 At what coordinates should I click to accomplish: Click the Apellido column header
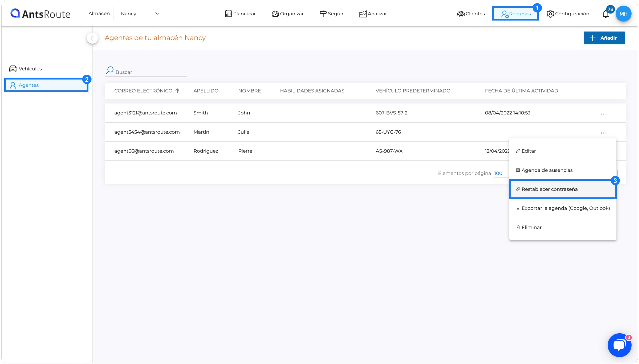(206, 91)
